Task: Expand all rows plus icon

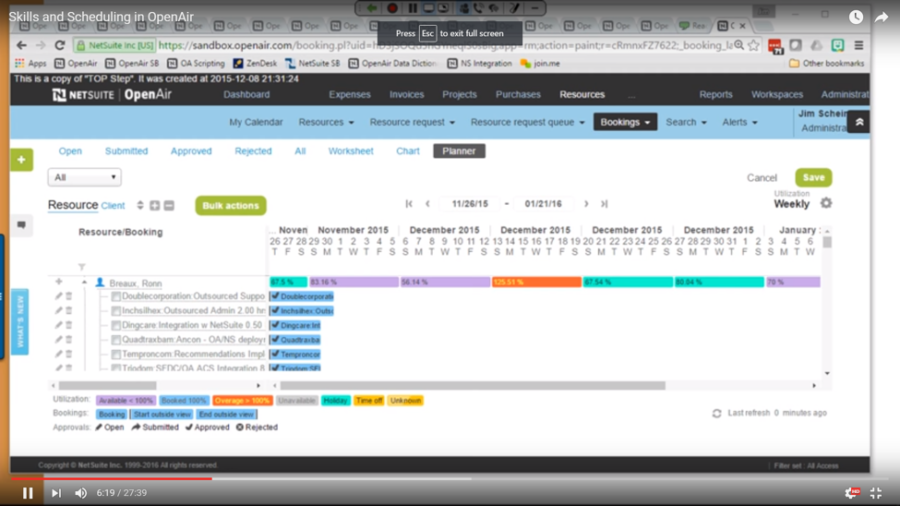Action: click(155, 205)
